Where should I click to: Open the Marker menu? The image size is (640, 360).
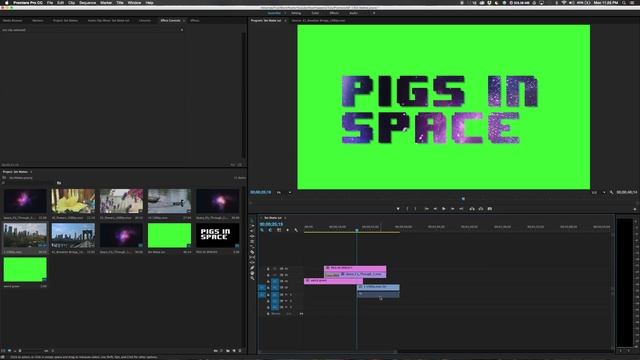pos(106,2)
